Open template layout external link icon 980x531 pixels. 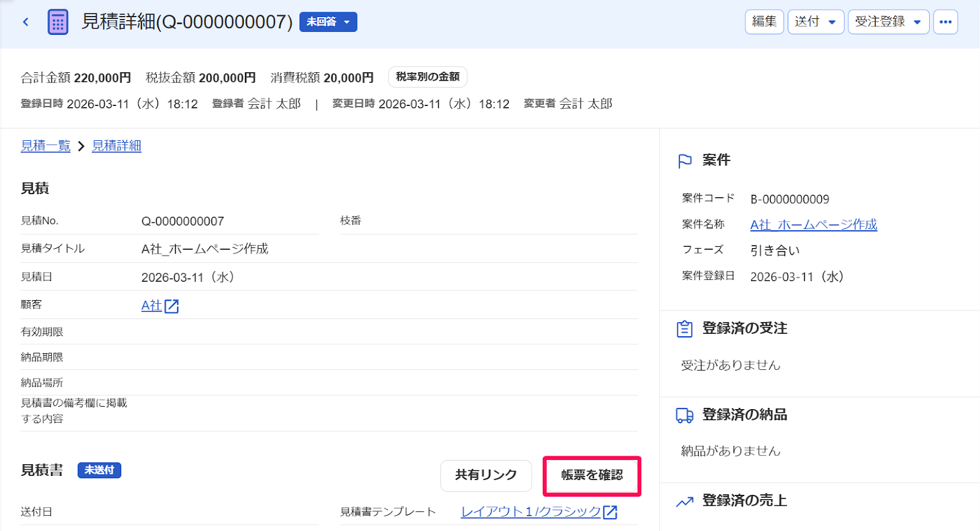(610, 512)
